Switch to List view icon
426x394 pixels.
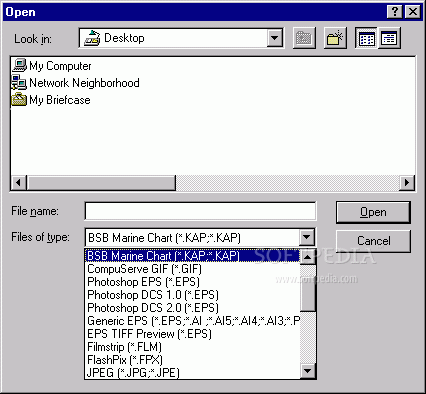(x=366, y=38)
